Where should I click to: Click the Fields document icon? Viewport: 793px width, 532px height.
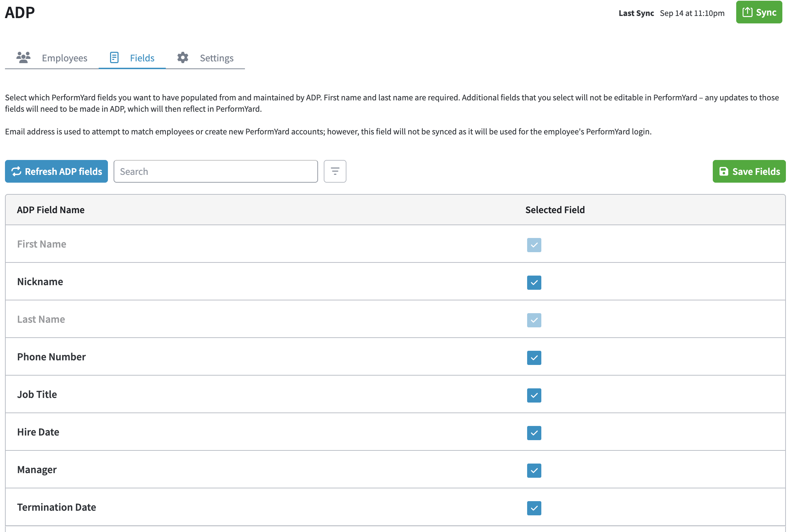pyautogui.click(x=114, y=57)
